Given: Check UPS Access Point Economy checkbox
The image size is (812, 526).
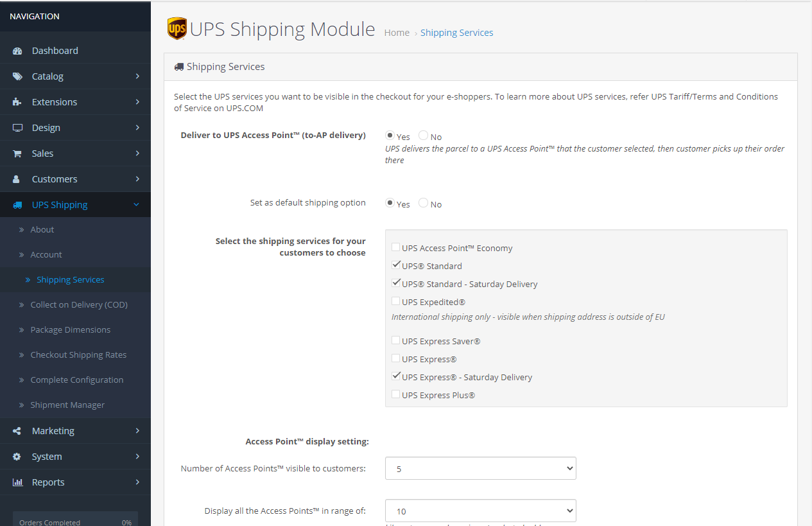Looking at the screenshot, I should pyautogui.click(x=396, y=247).
